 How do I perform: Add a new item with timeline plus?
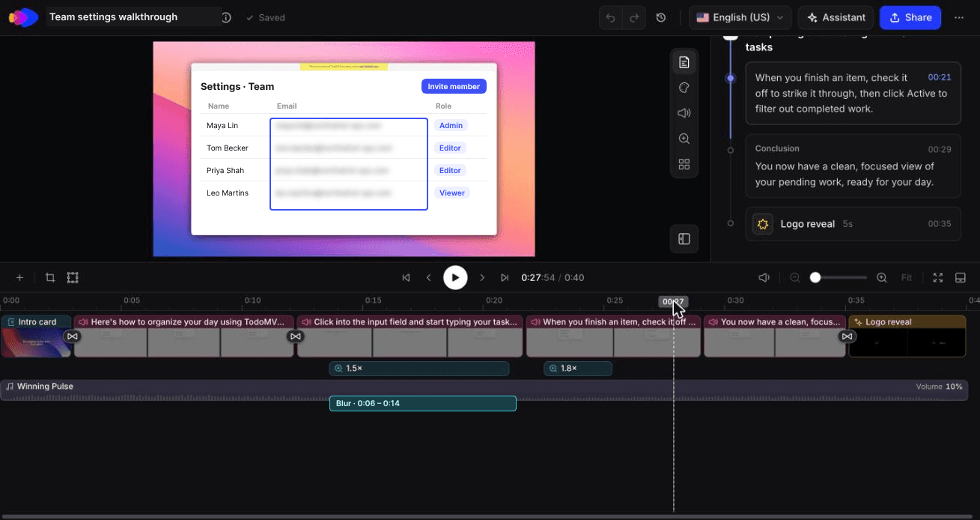[x=19, y=277]
